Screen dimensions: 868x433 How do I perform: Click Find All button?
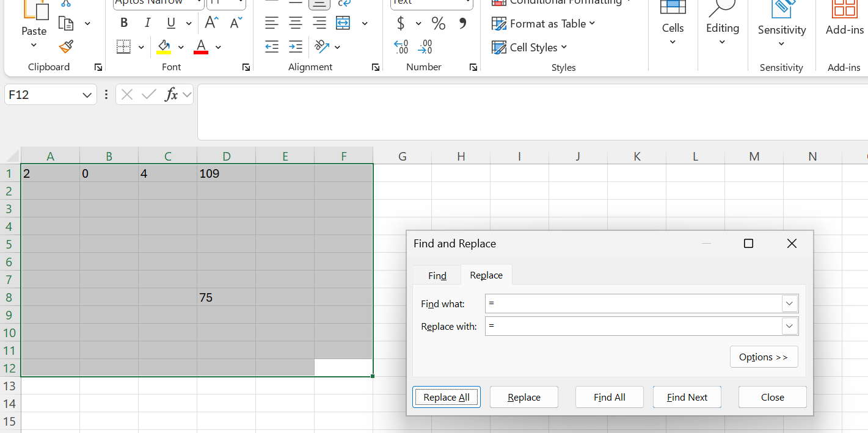pyautogui.click(x=610, y=397)
